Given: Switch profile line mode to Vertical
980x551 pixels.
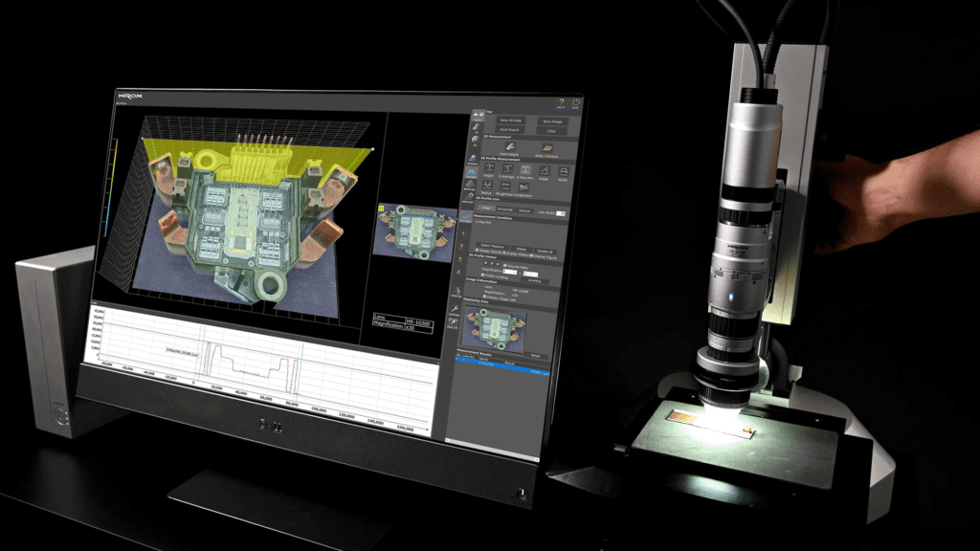Looking at the screenshot, I should pyautogui.click(x=523, y=209).
